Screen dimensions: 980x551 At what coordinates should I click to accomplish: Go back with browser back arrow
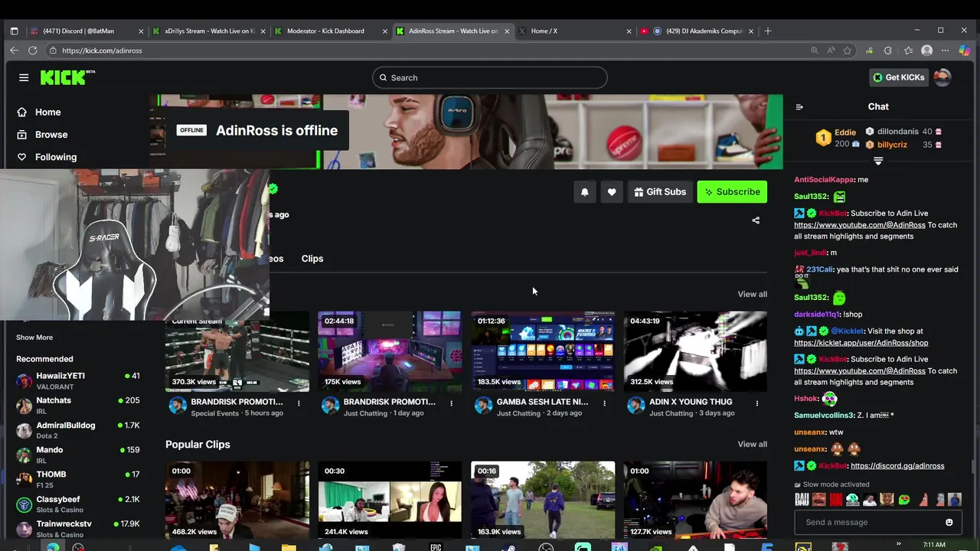(14, 51)
